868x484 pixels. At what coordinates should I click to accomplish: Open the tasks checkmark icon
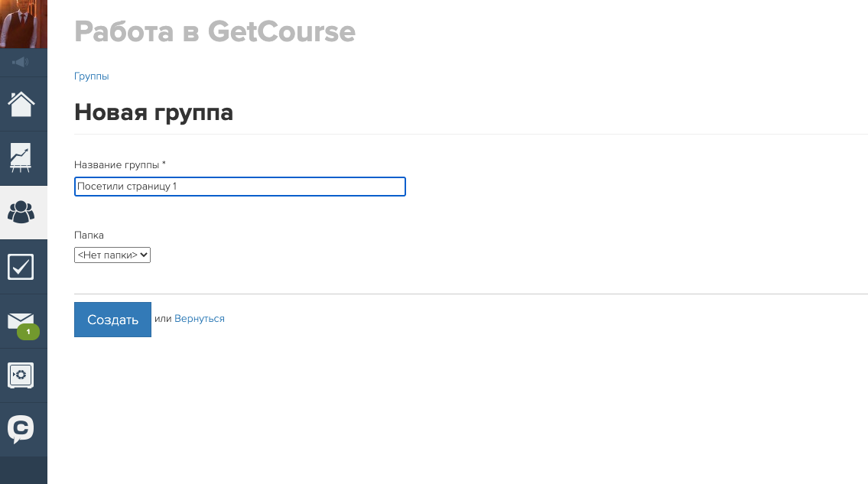coord(21,267)
